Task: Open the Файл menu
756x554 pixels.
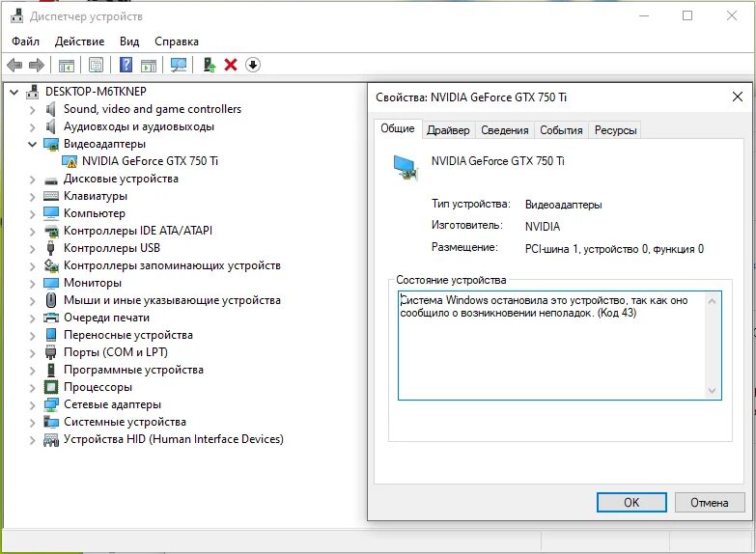Action: 25,42
